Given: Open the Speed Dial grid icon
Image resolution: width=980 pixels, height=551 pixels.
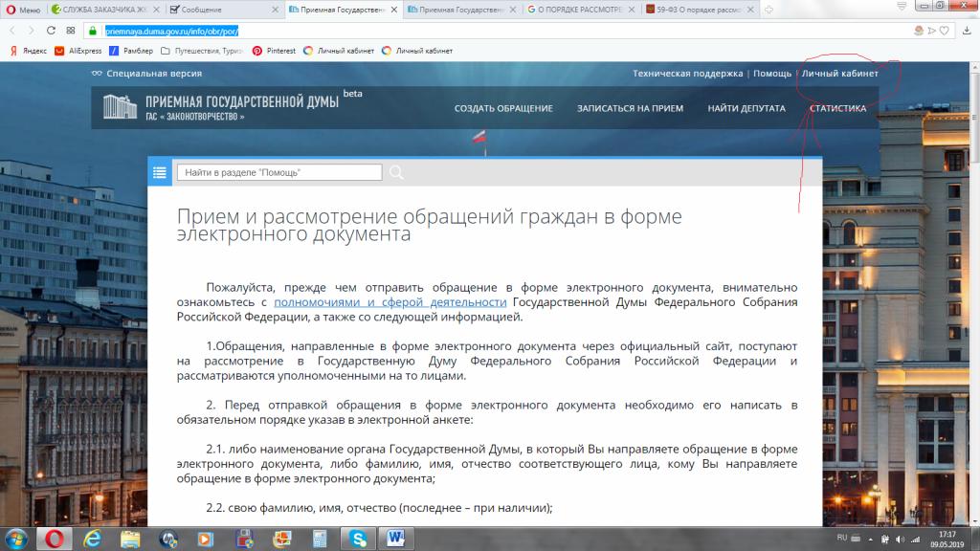Looking at the screenshot, I should pyautogui.click(x=72, y=31).
